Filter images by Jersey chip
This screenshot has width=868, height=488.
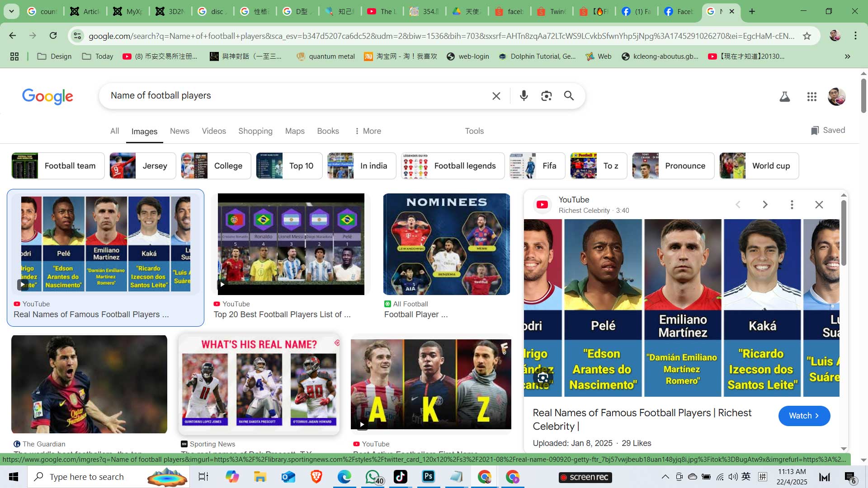142,166
